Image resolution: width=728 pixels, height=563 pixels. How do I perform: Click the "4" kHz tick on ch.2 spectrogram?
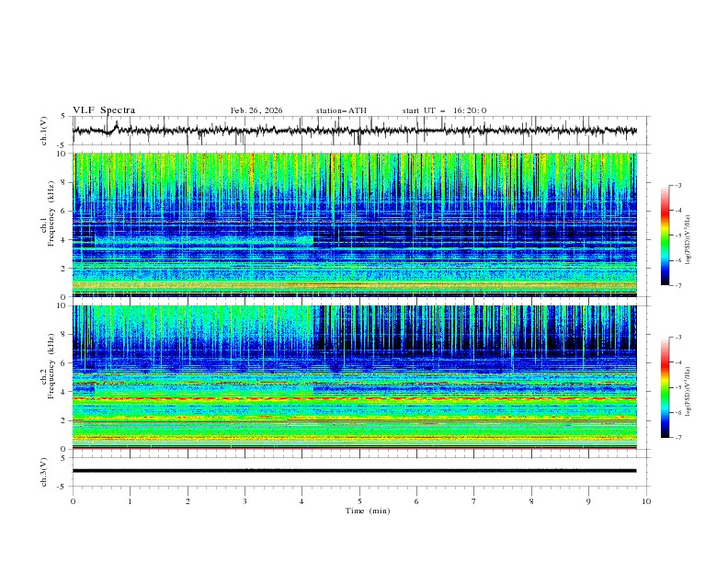63,392
